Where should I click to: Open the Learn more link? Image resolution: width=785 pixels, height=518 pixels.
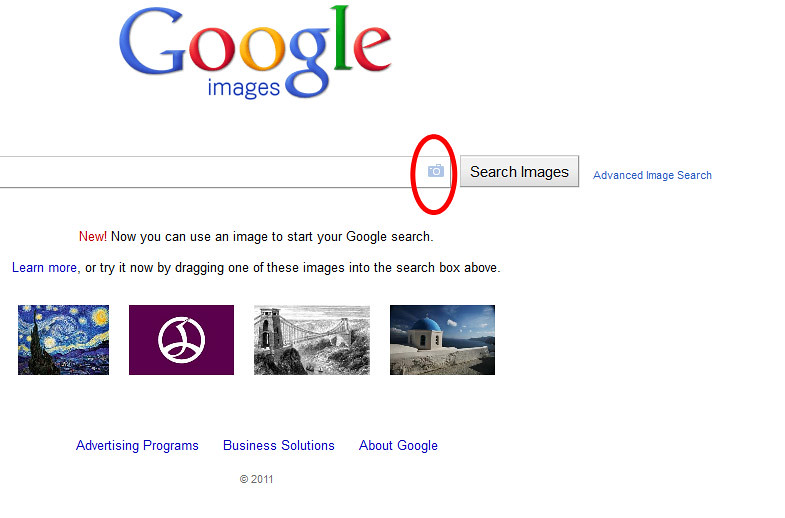pyautogui.click(x=44, y=268)
